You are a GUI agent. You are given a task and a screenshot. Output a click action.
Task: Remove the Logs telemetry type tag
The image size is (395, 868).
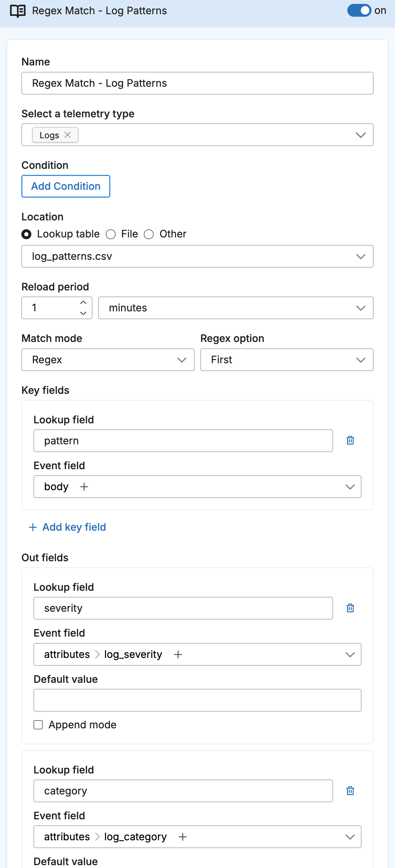click(68, 135)
